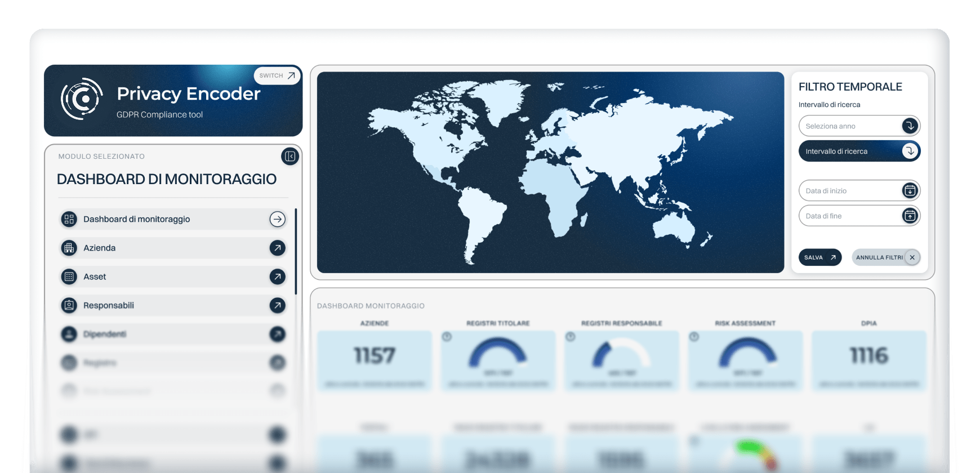This screenshot has height=473, width=980.
Task: Click the Privacy Encoder circular logo
Action: (x=82, y=99)
